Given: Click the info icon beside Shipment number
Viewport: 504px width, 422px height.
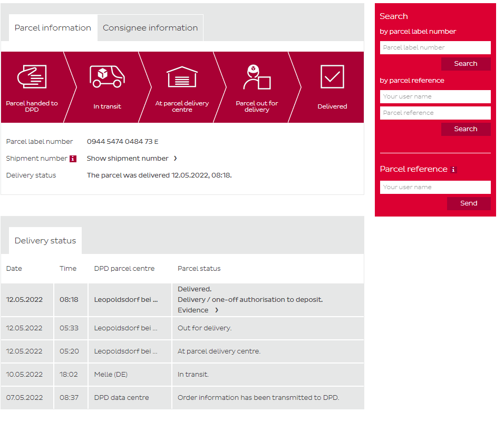Looking at the screenshot, I should tap(73, 159).
